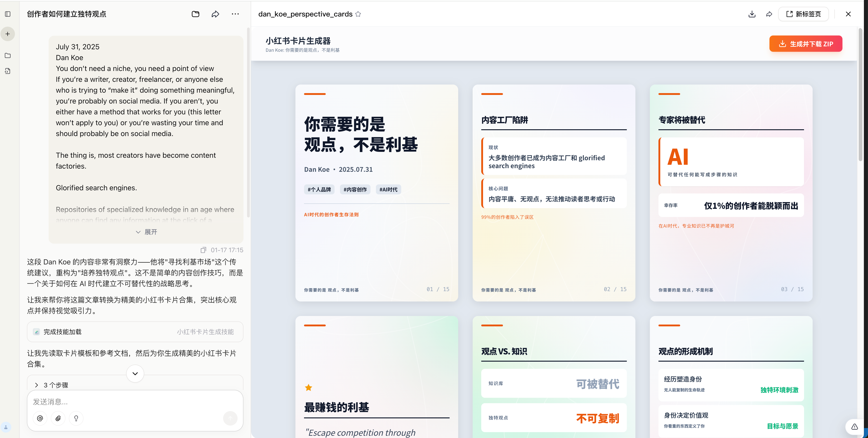Open artifact in 新标签页

point(803,14)
